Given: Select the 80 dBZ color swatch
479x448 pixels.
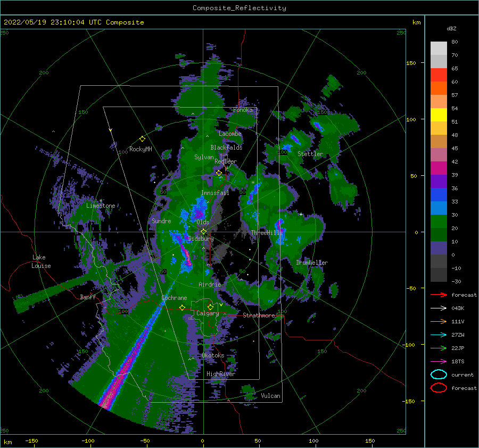Looking at the screenshot, I should (x=439, y=48).
